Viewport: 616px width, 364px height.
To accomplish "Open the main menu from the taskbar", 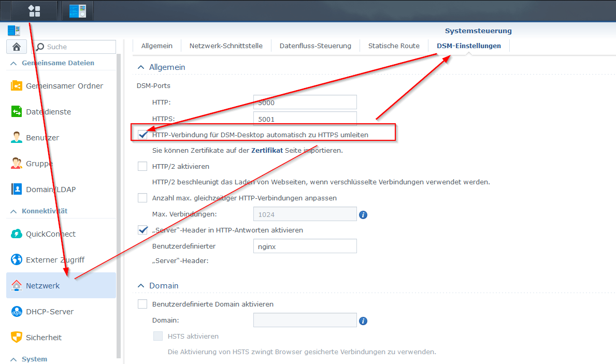I will click(x=33, y=10).
